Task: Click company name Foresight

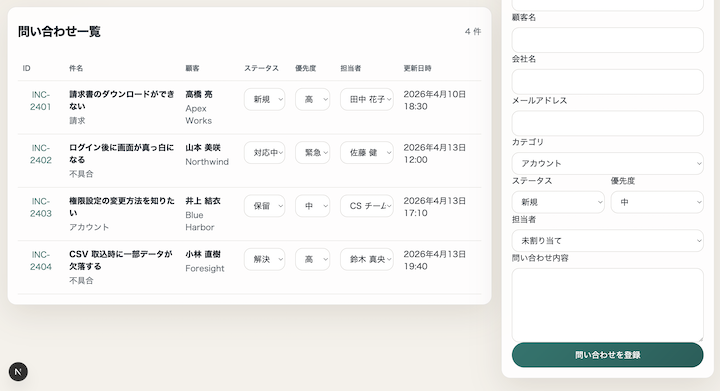Action: (205, 268)
